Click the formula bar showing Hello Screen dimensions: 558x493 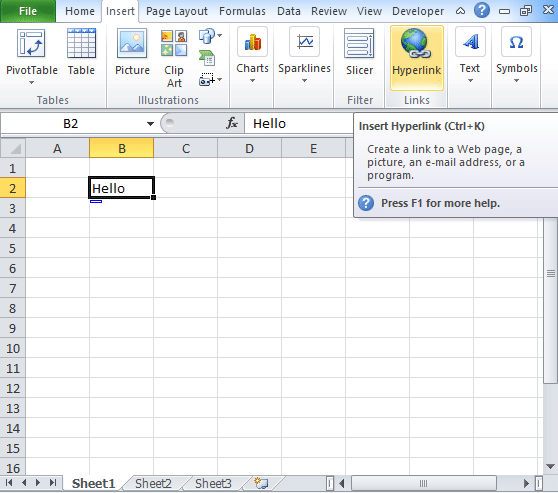[x=299, y=124]
